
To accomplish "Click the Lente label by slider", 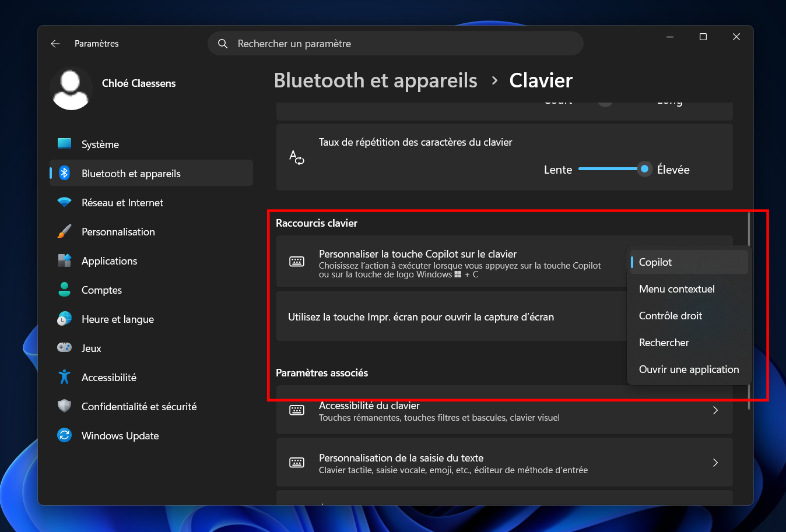I will click(558, 170).
